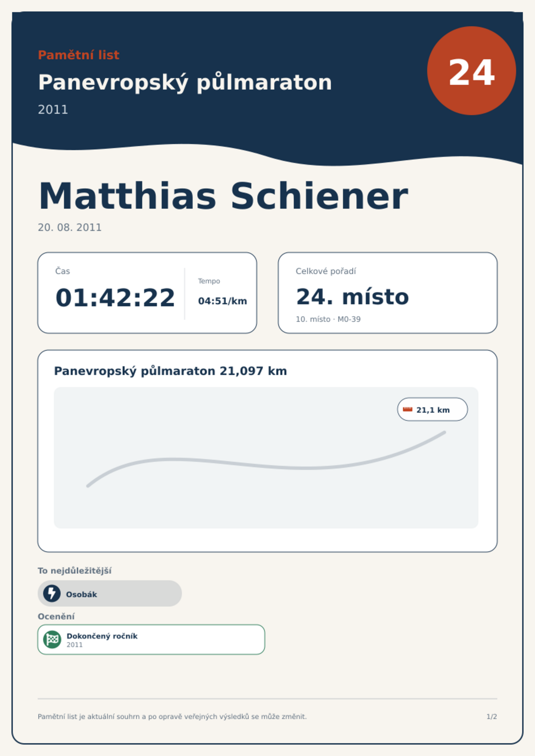The image size is (535, 756).
Task: Select the Osobák highlight pill
Action: [x=110, y=593]
